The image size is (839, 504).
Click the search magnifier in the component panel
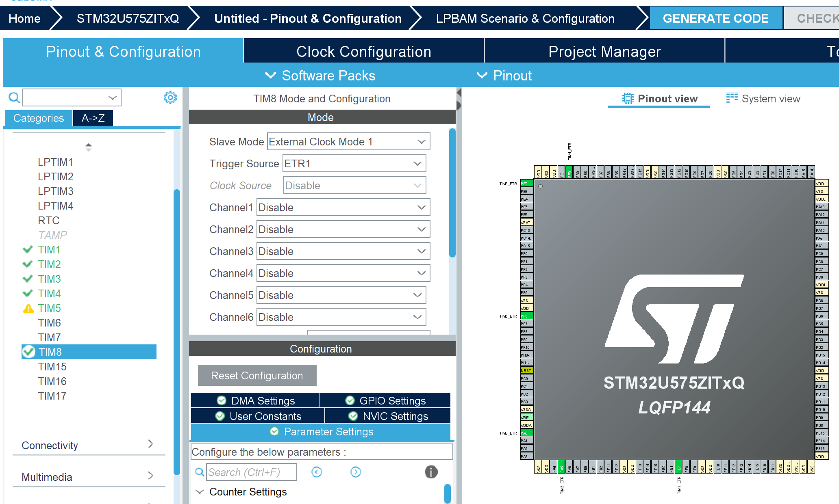point(13,97)
